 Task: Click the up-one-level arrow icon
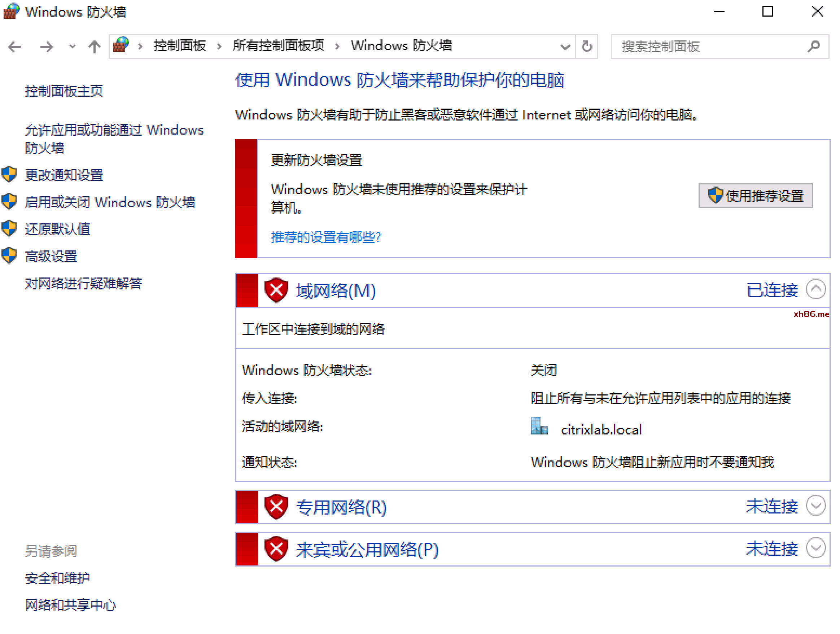click(x=94, y=47)
